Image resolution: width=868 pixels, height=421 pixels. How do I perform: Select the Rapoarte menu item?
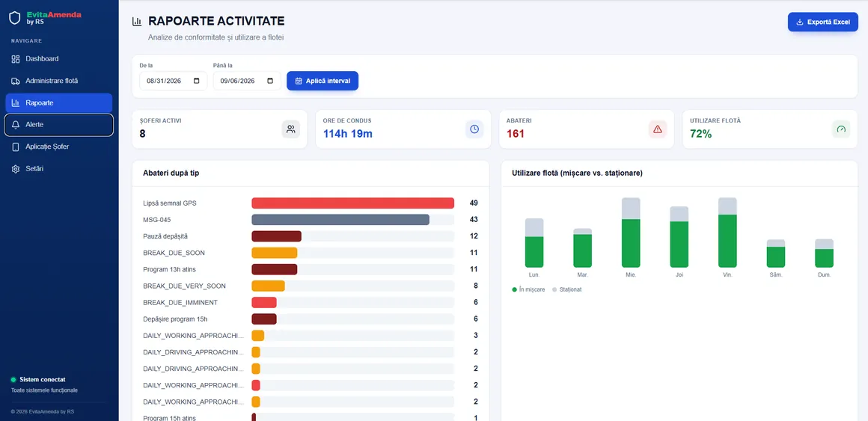58,103
